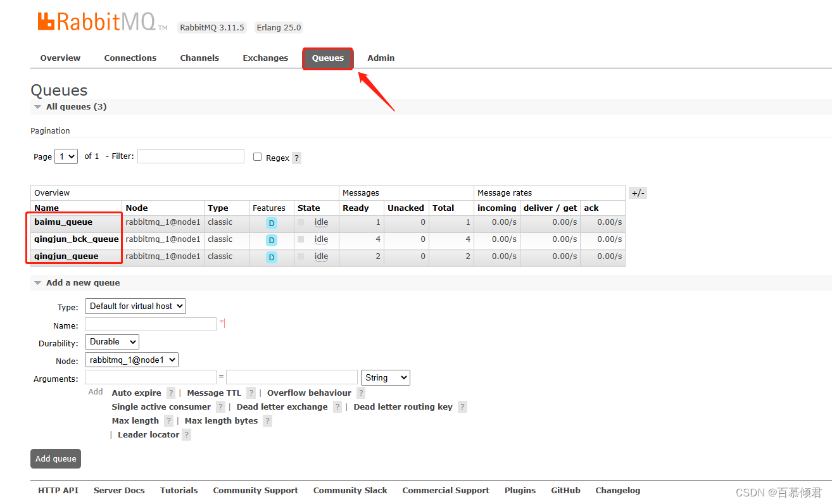Click the Dead letter routing key shortcut
Viewport: 832px width, 504px height.
coord(403,407)
